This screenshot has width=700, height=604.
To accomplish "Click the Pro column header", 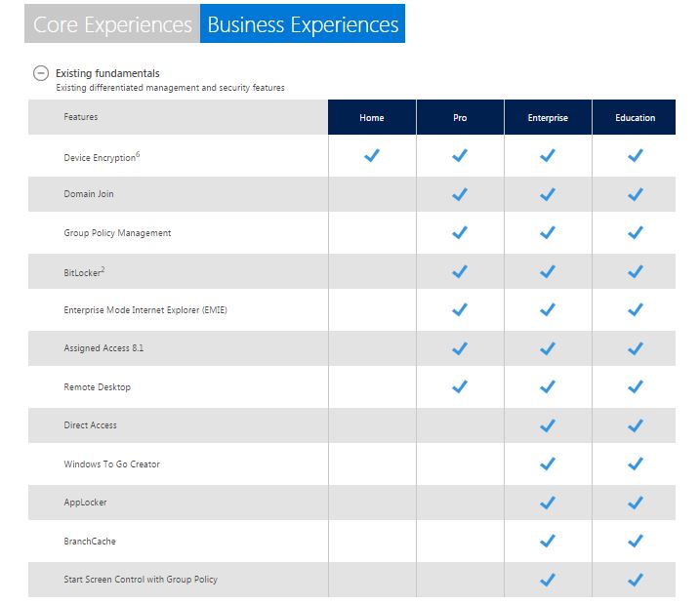I will (460, 117).
